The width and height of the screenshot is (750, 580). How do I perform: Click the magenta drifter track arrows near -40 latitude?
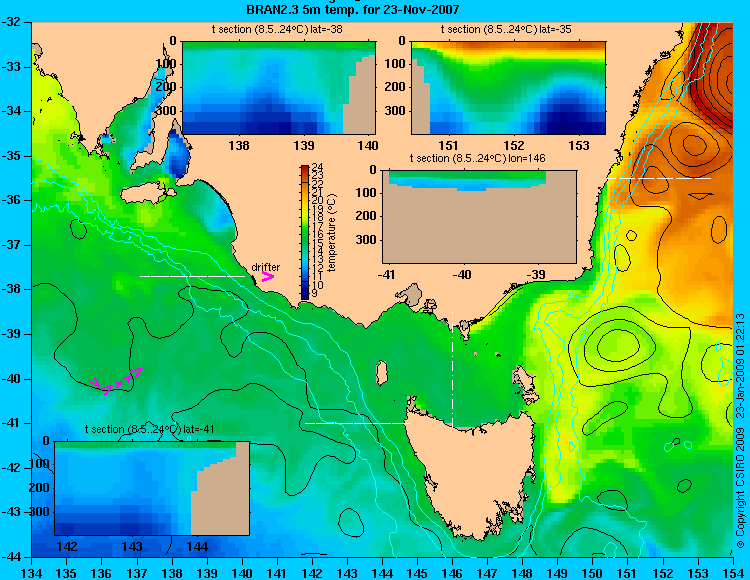tap(117, 380)
